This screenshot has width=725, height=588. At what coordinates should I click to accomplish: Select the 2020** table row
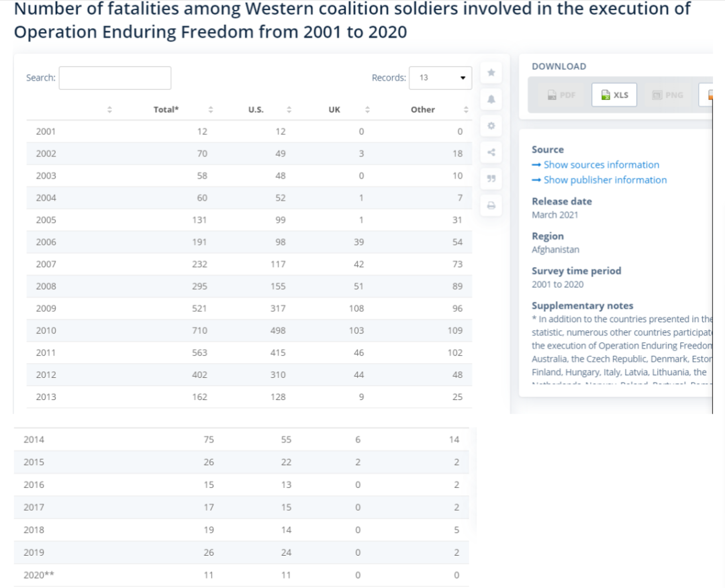[242, 575]
